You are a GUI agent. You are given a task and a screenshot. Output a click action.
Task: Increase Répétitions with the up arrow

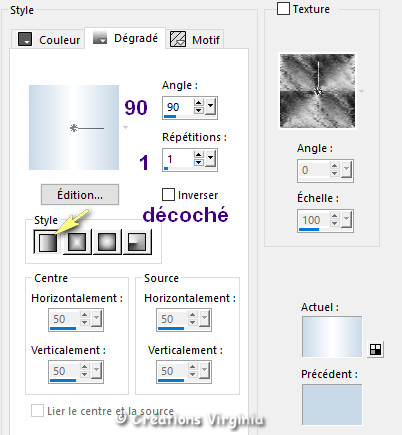pos(199,154)
